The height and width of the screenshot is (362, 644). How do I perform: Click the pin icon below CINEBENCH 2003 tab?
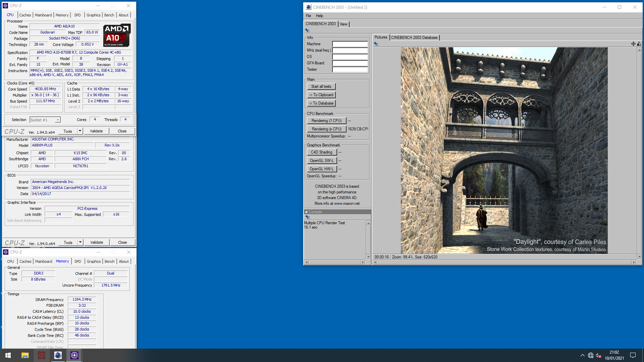(307, 31)
